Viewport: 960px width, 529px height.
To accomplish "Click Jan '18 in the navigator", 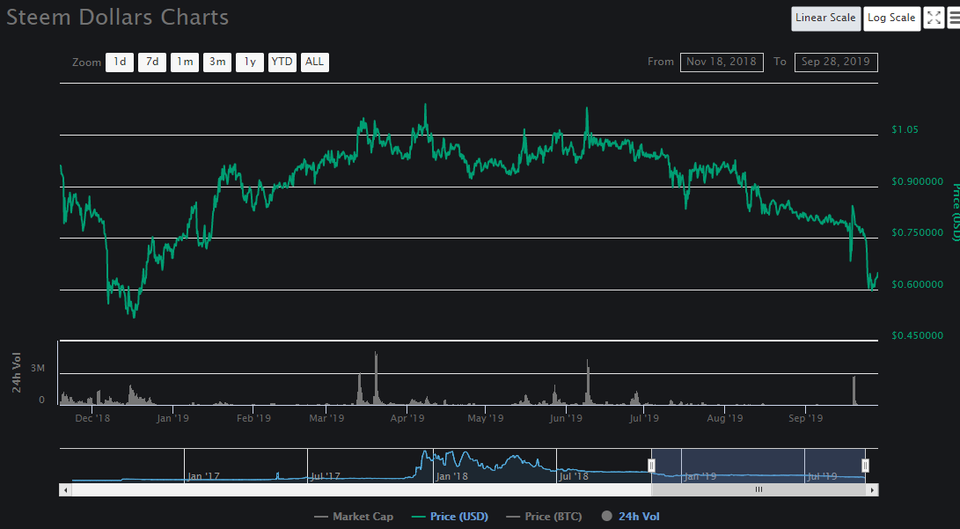I will (x=452, y=476).
